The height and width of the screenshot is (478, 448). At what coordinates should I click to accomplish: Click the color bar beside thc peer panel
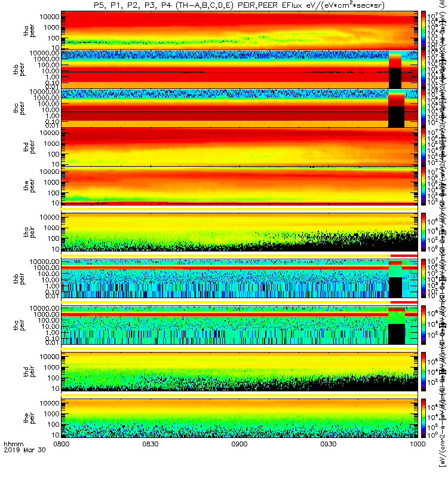coord(424,108)
